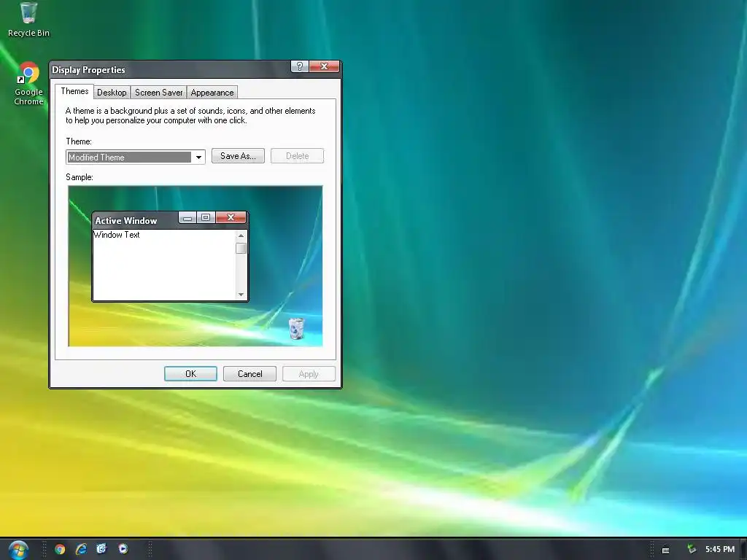Close the Display Properties dialog
Image resolution: width=747 pixels, height=560 pixels.
point(324,66)
